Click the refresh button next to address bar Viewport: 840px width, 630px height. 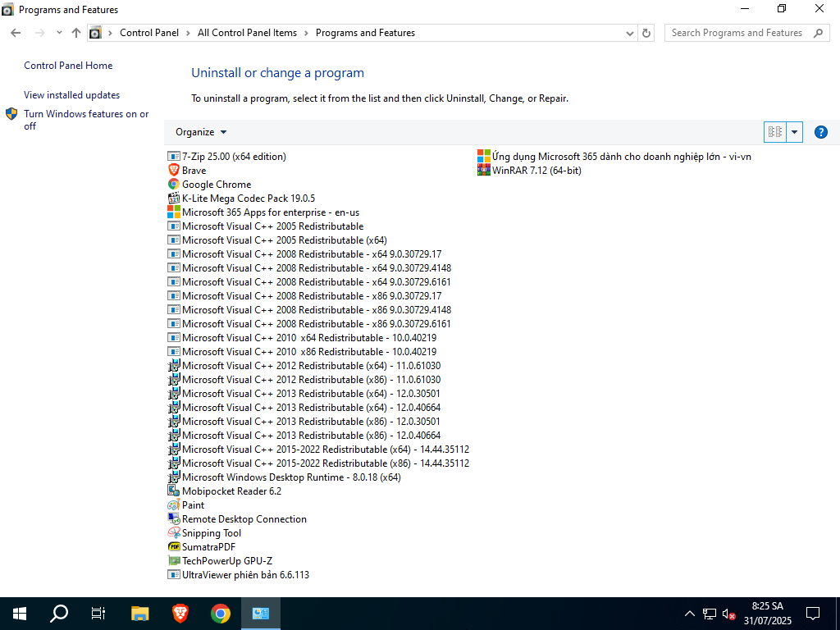point(646,33)
